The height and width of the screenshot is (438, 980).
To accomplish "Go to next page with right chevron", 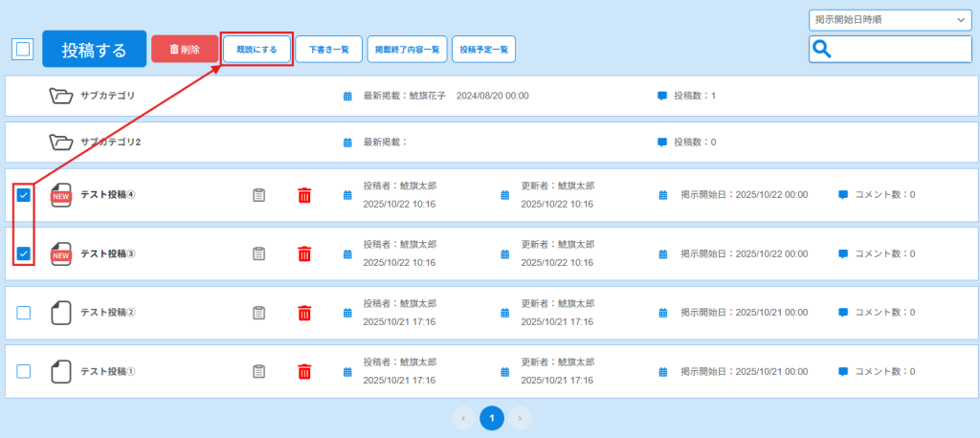I will coord(519,418).
